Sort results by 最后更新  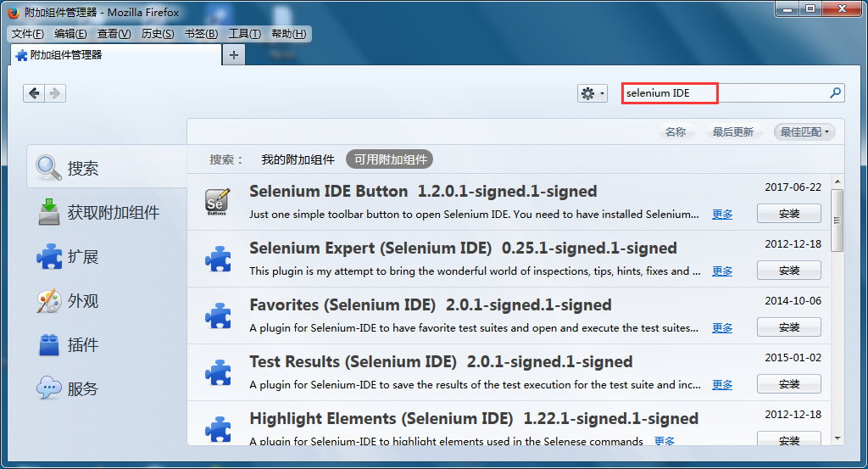tap(733, 131)
